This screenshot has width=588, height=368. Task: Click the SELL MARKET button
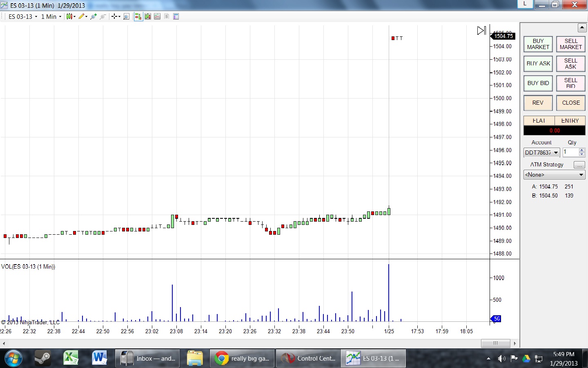(x=571, y=44)
